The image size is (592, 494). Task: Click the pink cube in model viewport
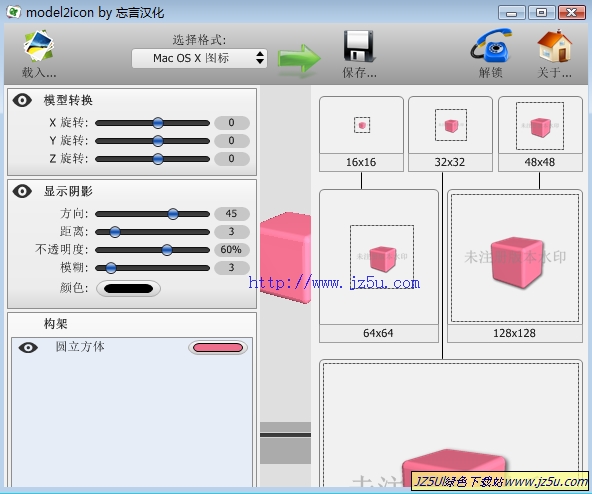(x=285, y=258)
